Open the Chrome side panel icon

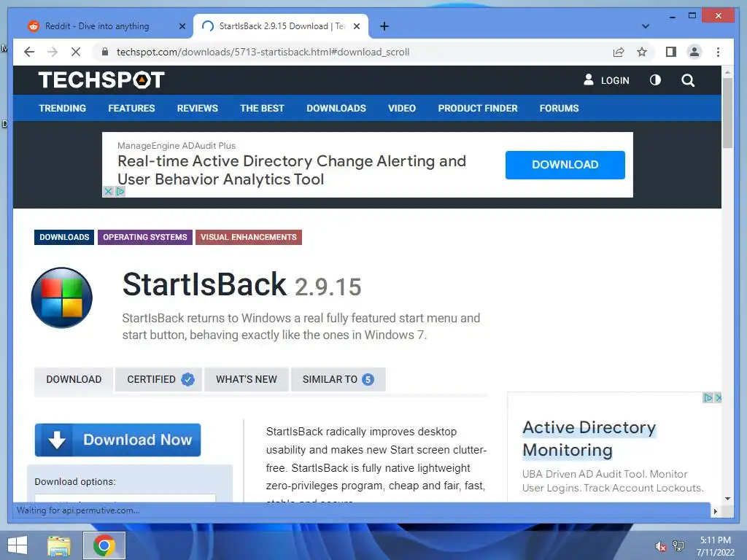coord(671,52)
